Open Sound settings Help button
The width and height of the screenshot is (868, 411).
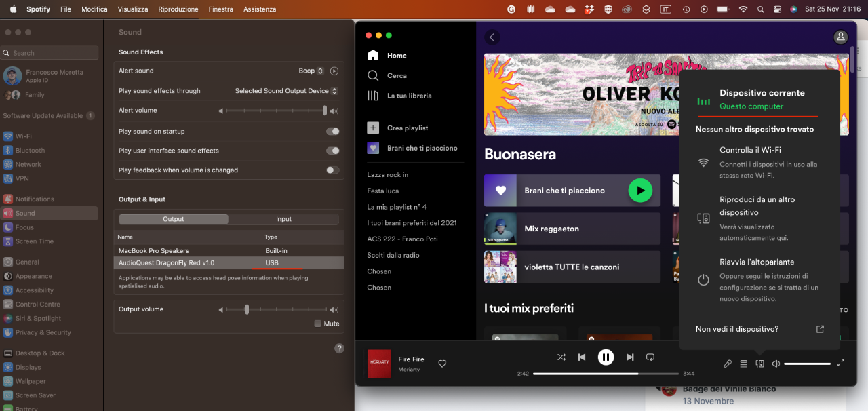[x=340, y=349]
